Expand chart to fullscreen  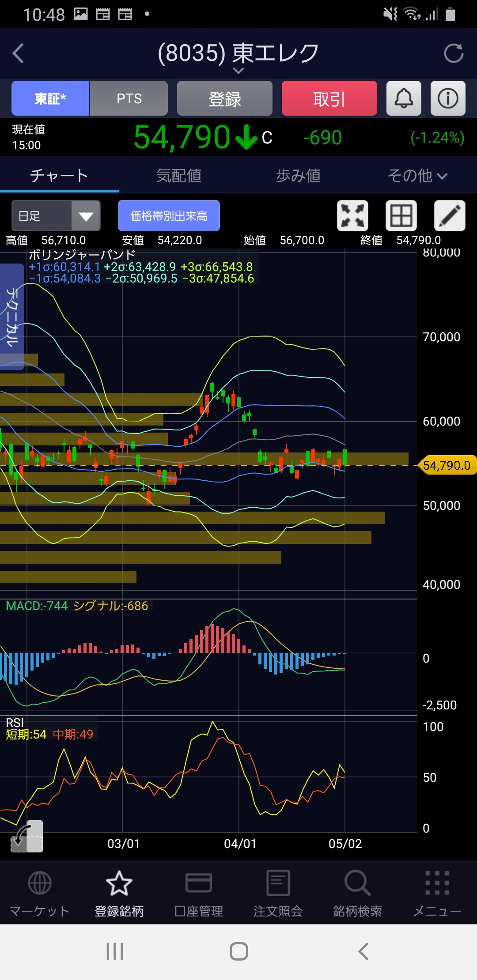(x=352, y=216)
